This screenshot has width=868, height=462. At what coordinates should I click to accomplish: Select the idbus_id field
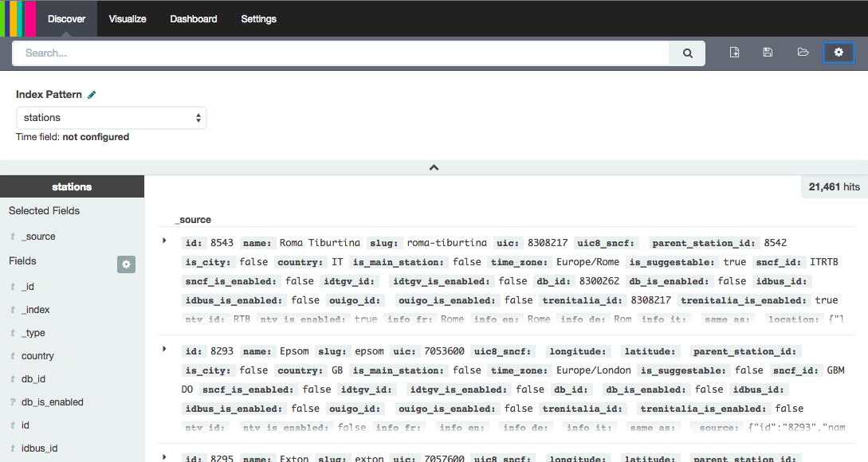click(x=39, y=448)
